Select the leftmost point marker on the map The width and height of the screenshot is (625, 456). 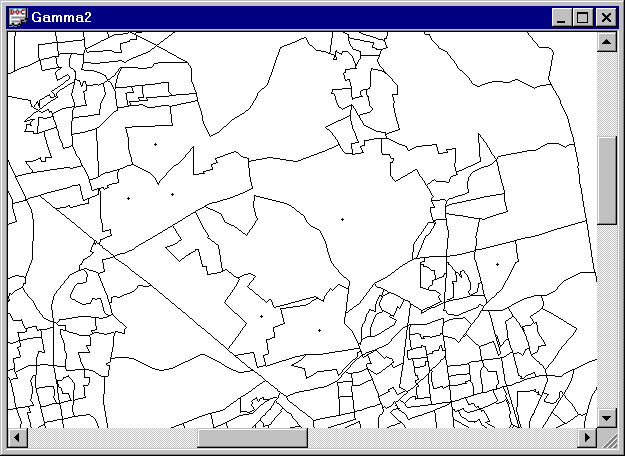(128, 198)
